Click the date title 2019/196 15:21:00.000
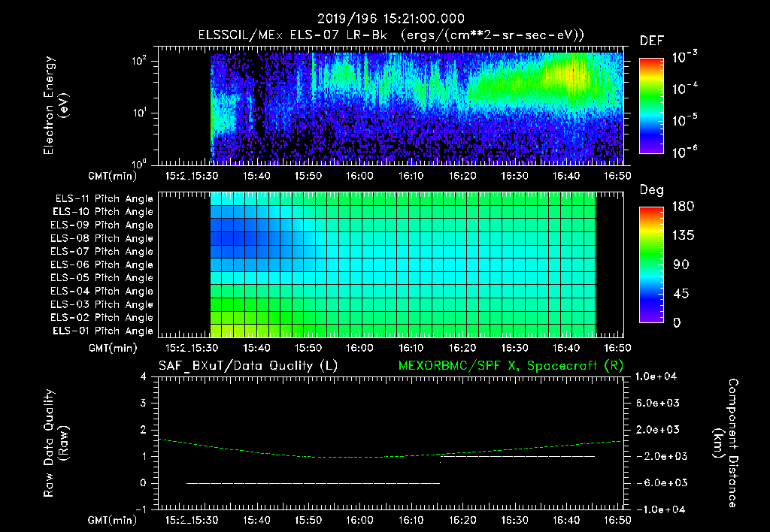The width and height of the screenshot is (770, 532). [x=390, y=19]
